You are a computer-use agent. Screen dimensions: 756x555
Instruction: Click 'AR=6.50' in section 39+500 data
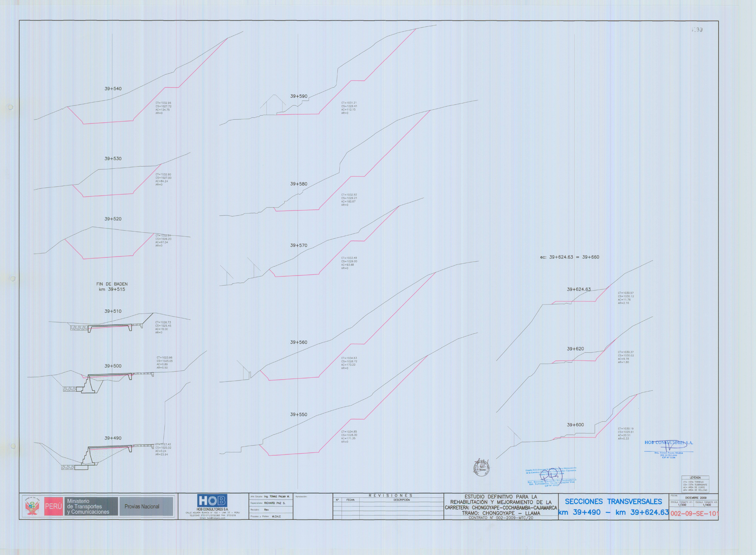[162, 368]
